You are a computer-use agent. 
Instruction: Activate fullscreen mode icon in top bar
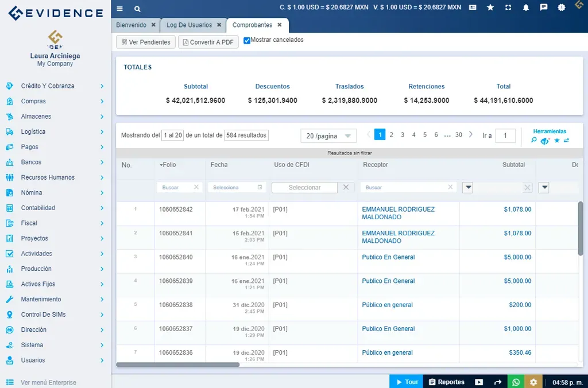(508, 7)
